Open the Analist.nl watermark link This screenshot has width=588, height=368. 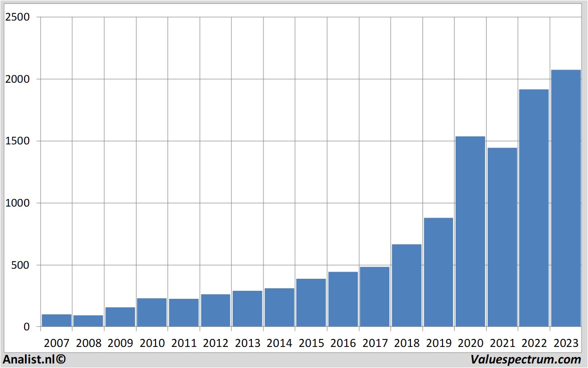(34, 359)
